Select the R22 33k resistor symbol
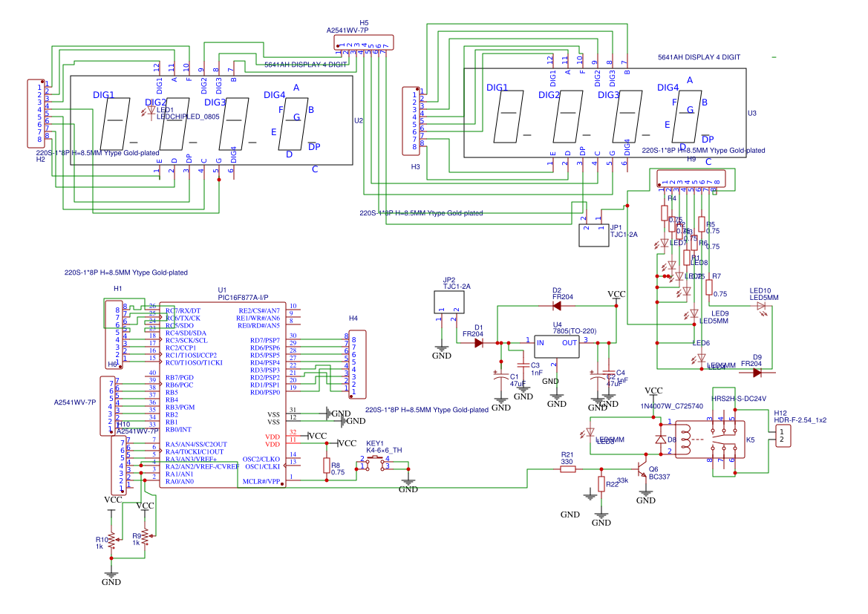Screen dimensions: 868x614 [601, 484]
